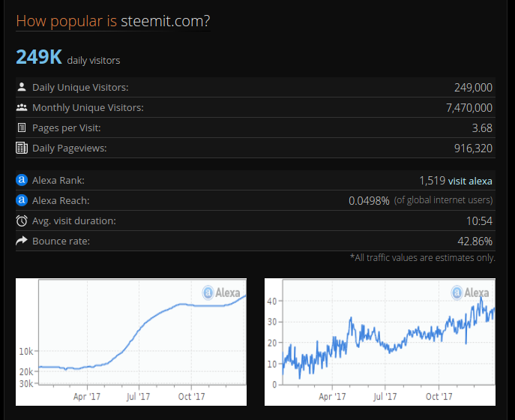Click the Daily Pageviews label
Screen dimensions: 515x420
pyautogui.click(x=69, y=148)
